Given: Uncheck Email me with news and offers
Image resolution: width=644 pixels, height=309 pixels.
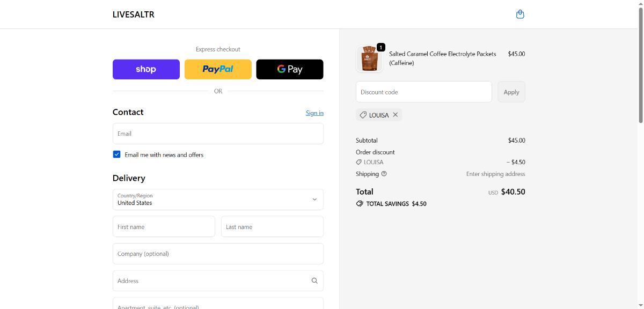Looking at the screenshot, I should pyautogui.click(x=116, y=154).
